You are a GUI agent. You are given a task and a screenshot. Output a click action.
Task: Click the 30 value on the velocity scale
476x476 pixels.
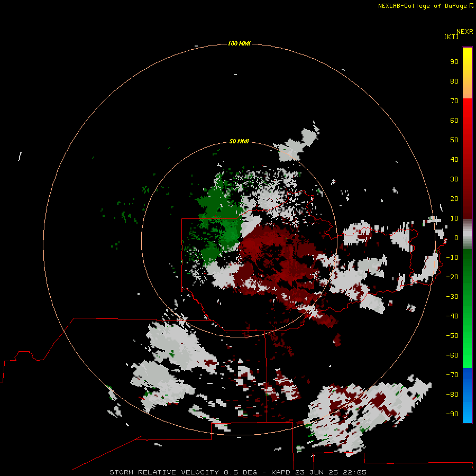tap(454, 179)
